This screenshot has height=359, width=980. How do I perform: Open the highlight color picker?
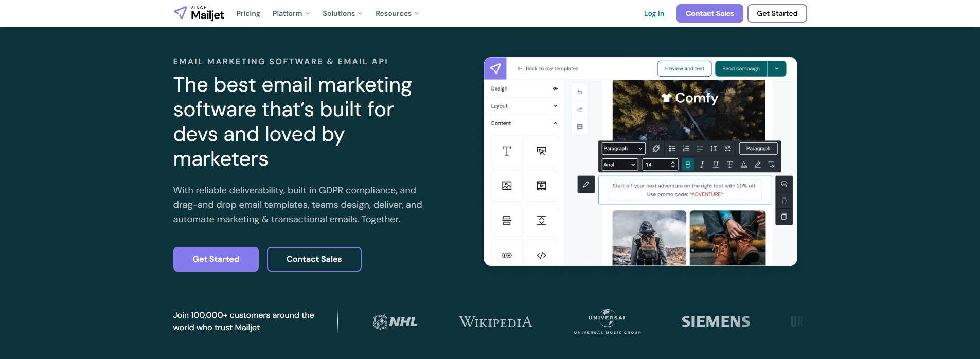click(757, 165)
